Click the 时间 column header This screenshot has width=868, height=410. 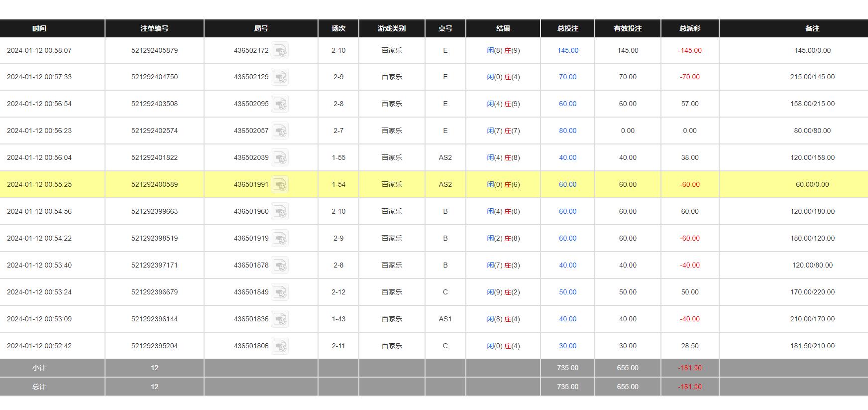pos(39,28)
